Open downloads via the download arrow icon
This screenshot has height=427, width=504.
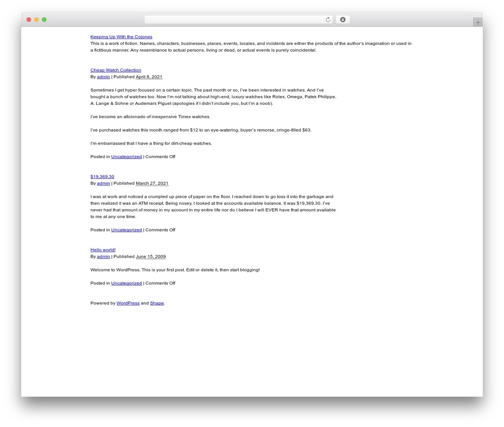point(343,20)
